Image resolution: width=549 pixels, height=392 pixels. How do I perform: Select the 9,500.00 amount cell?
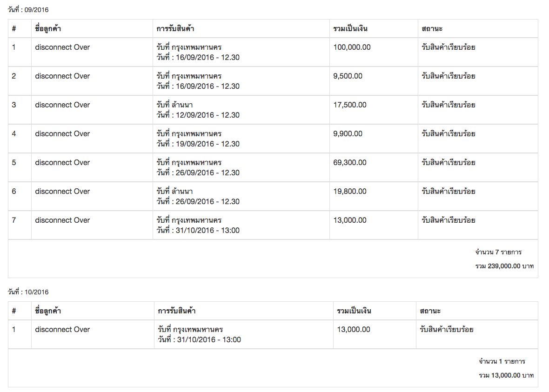pos(348,76)
